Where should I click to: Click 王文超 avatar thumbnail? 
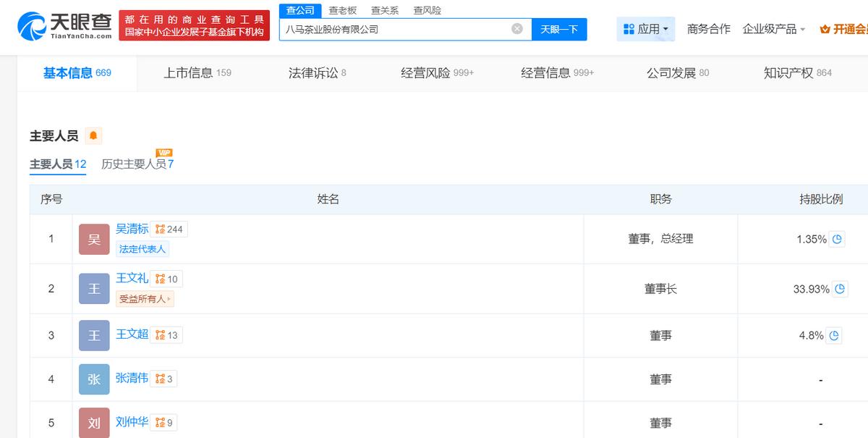pos(94,335)
